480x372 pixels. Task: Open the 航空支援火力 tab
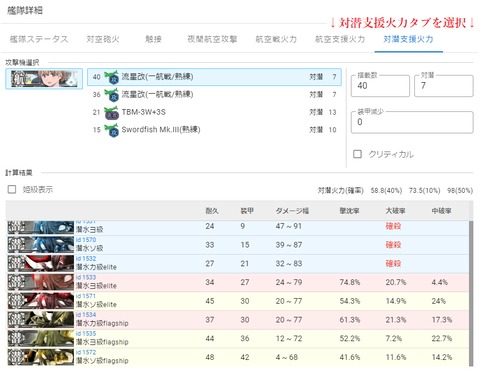[x=340, y=39]
